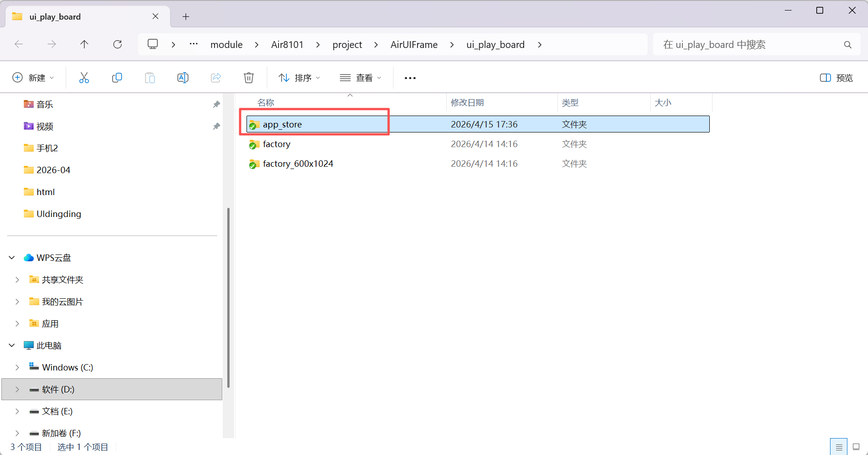Image resolution: width=868 pixels, height=455 pixels.
Task: Click chevron after module in address bar
Action: 257,45
